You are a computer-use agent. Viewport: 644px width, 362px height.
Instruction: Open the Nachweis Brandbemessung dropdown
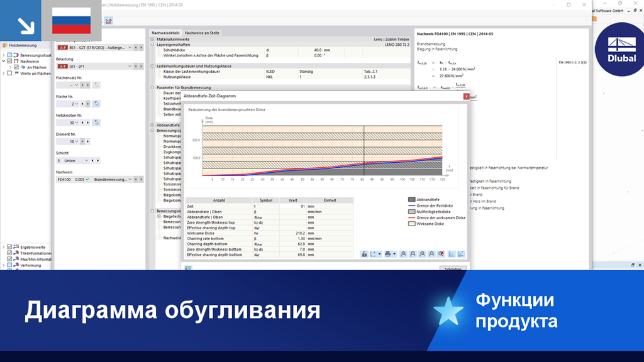[x=130, y=179]
